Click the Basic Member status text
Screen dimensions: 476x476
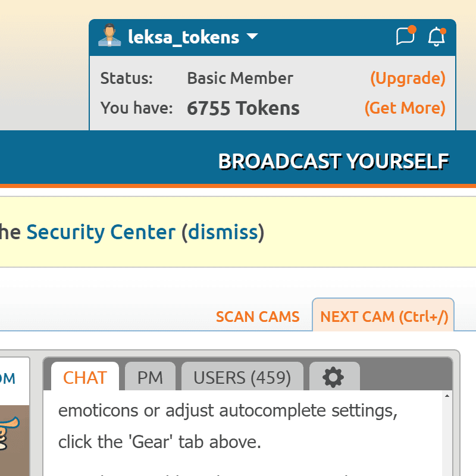tap(240, 78)
